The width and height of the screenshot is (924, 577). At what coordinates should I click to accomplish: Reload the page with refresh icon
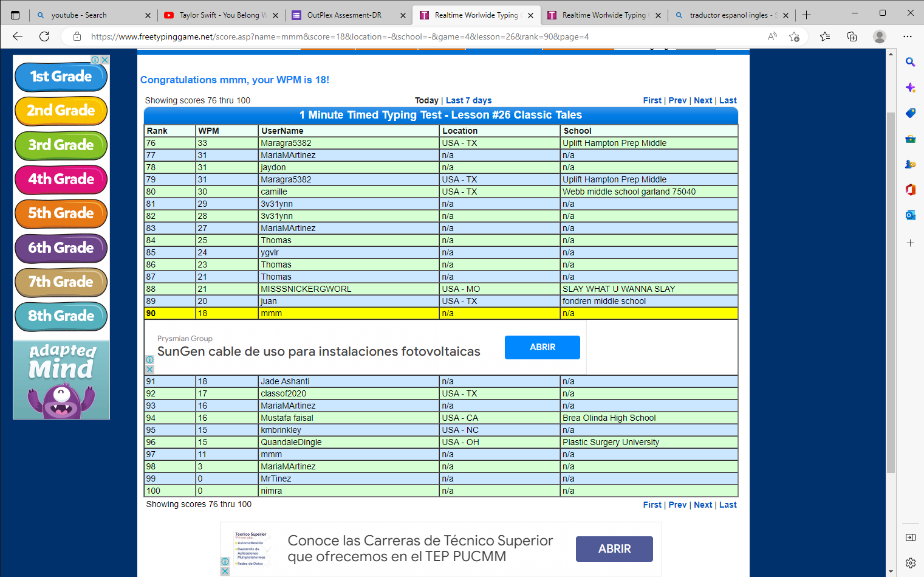44,36
